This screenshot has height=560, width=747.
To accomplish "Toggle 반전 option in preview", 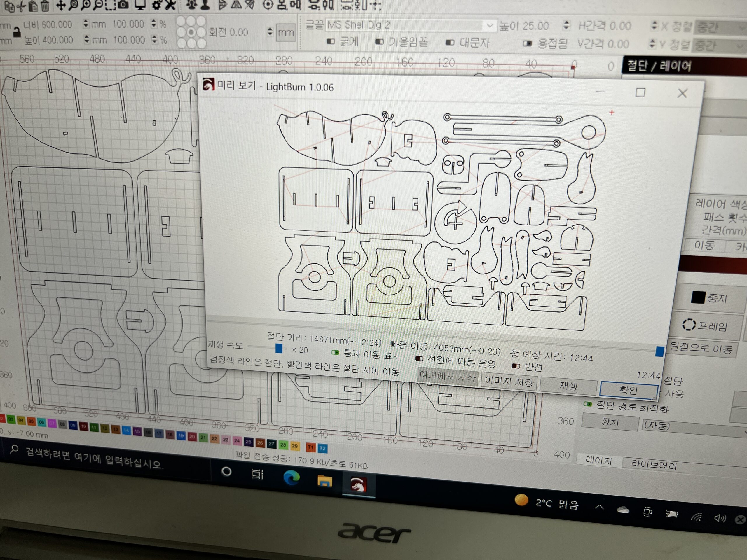I will point(516,366).
